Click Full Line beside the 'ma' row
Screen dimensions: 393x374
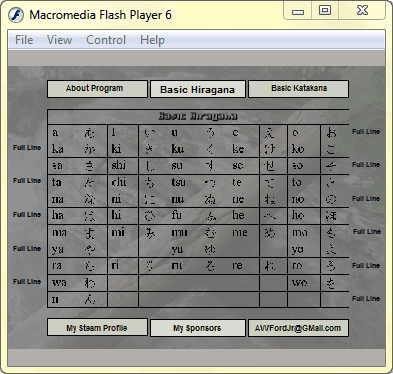[x=367, y=232]
